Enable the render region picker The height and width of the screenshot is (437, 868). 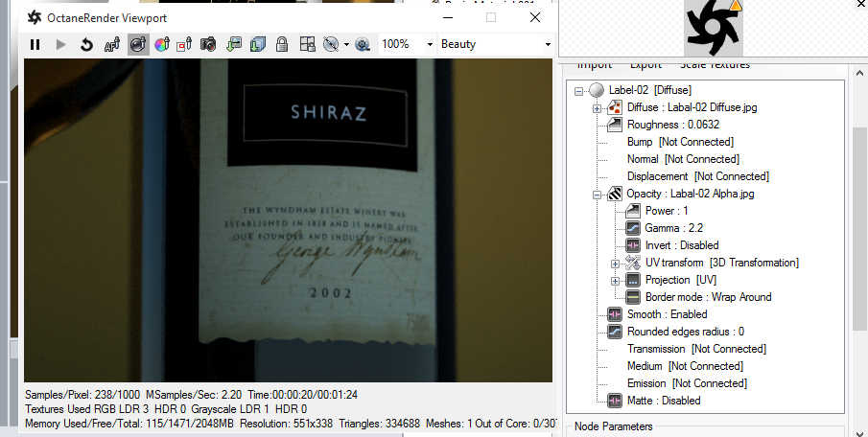pos(184,44)
